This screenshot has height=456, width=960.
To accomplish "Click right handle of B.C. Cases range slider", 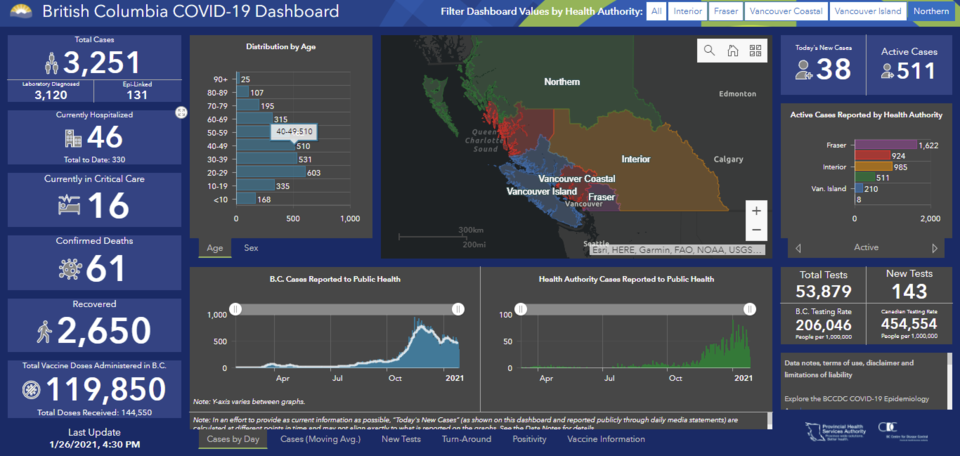I will 458,309.
